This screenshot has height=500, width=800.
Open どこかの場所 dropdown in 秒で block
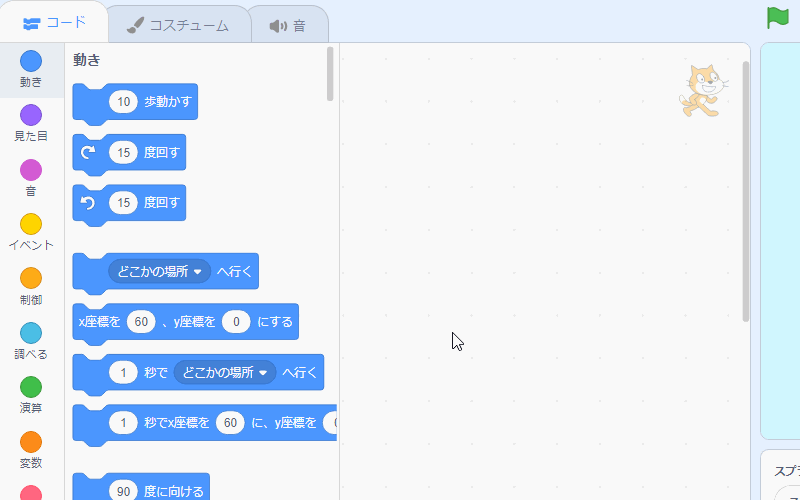point(225,372)
